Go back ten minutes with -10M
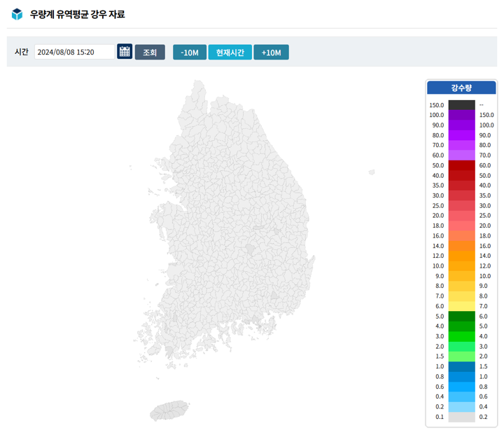The width and height of the screenshot is (504, 435). (190, 53)
